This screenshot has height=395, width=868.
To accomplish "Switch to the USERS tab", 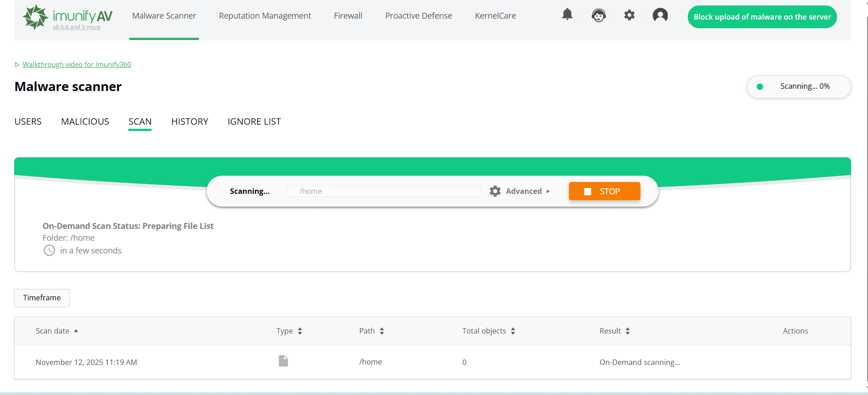I will coord(28,122).
